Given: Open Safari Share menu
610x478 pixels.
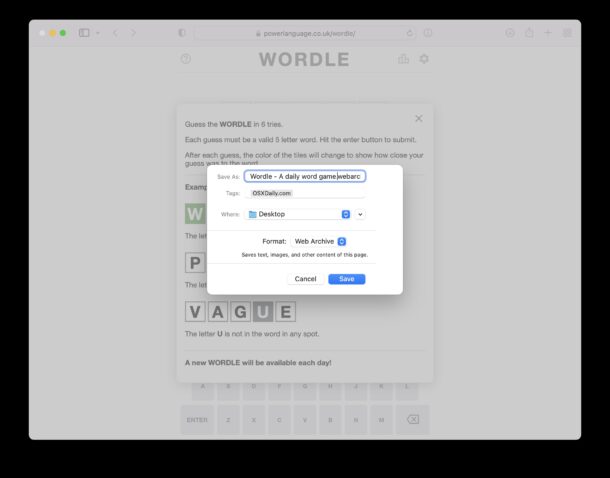Looking at the screenshot, I should pyautogui.click(x=529, y=33).
